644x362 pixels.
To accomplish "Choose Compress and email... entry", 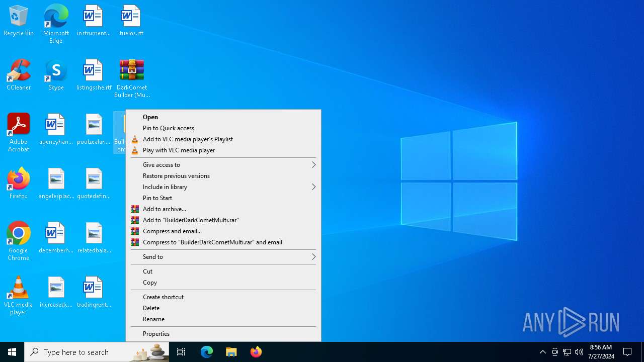I will (x=223, y=231).
